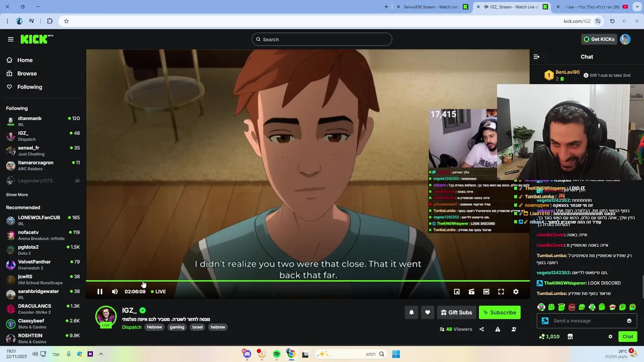Bookmark this page with star
The height and width of the screenshot is (362, 644).
click(66, 21)
